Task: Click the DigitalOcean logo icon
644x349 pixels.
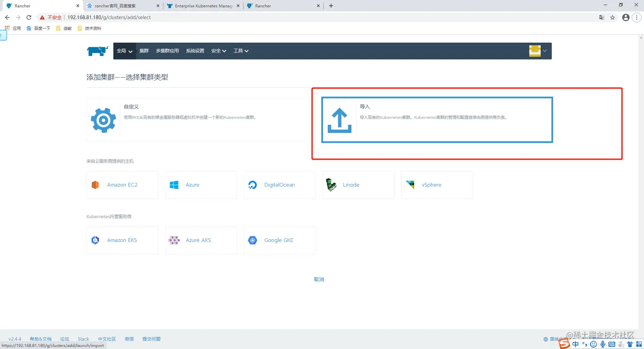Action: (x=253, y=185)
